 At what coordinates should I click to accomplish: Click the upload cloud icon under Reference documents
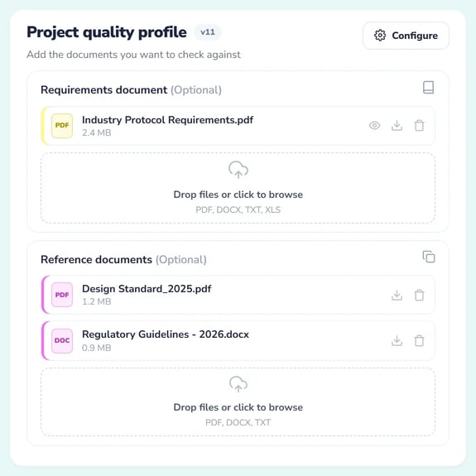pos(238,384)
